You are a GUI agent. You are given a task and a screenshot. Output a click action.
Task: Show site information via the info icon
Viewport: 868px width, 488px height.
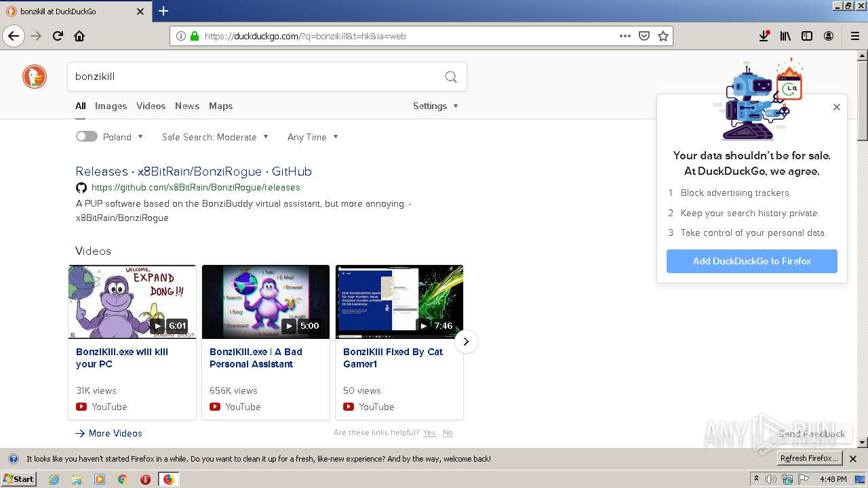pos(180,36)
